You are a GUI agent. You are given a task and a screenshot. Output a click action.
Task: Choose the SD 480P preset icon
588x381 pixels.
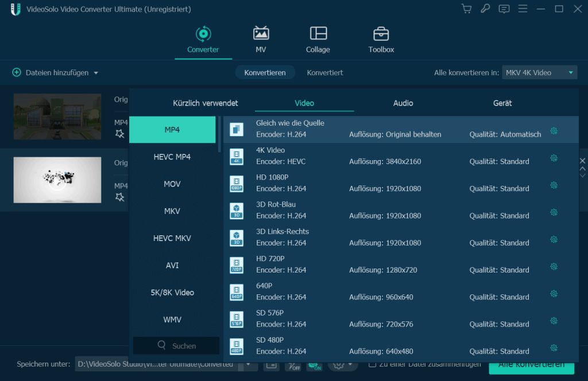pyautogui.click(x=236, y=347)
